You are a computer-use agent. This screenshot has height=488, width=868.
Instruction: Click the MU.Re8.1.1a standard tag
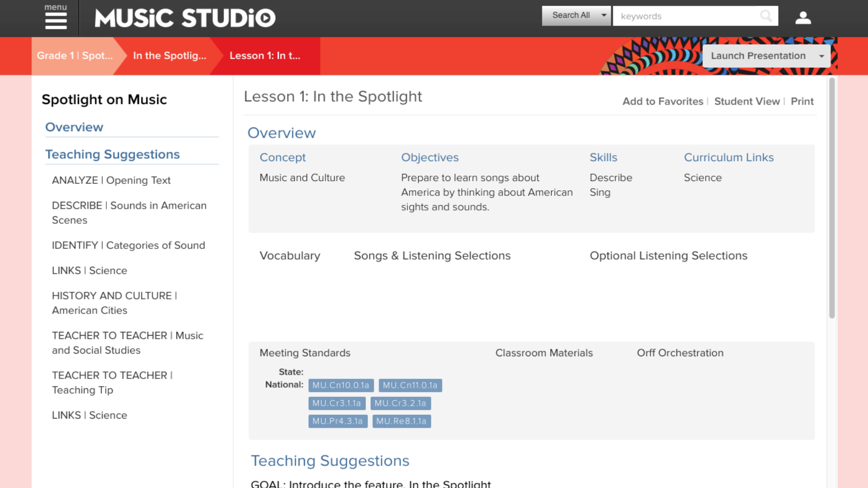click(x=401, y=421)
